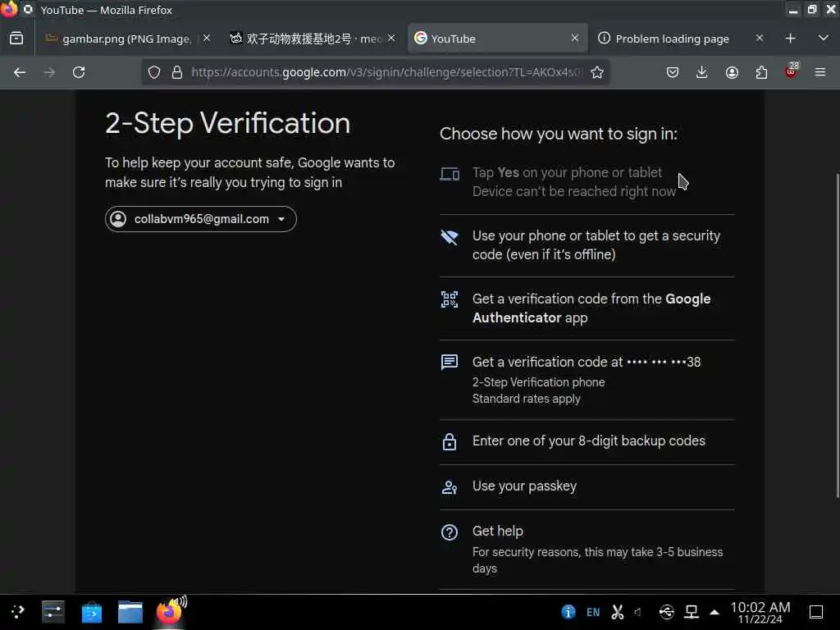
Task: Close the gambar.png tab
Action: click(206, 38)
